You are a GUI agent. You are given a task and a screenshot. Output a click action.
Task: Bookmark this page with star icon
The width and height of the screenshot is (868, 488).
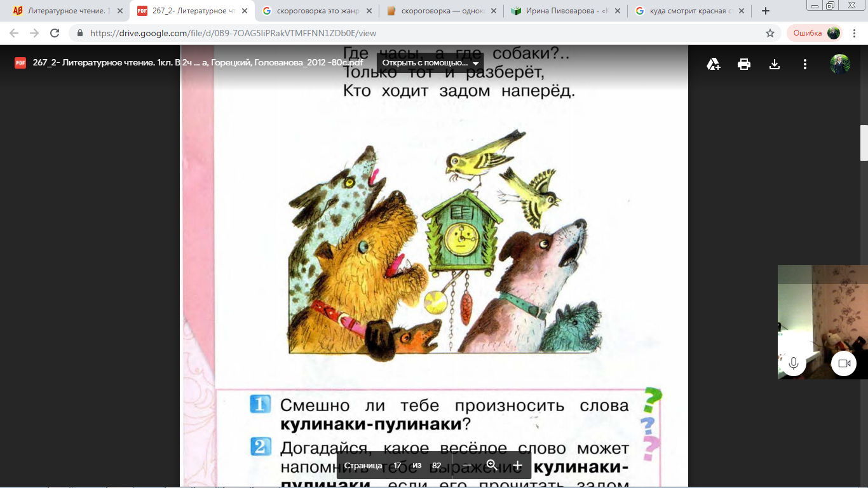[x=770, y=33]
